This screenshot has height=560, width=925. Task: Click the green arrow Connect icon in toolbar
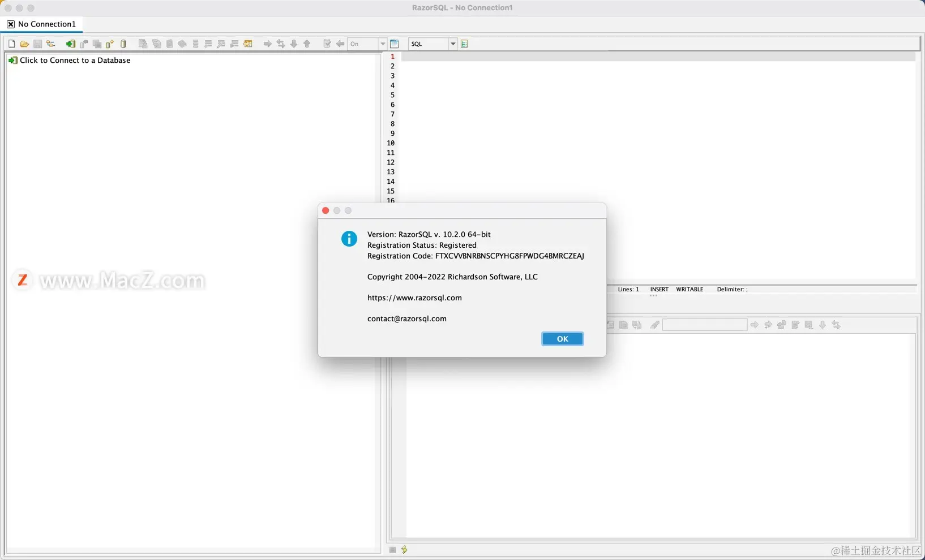point(70,44)
